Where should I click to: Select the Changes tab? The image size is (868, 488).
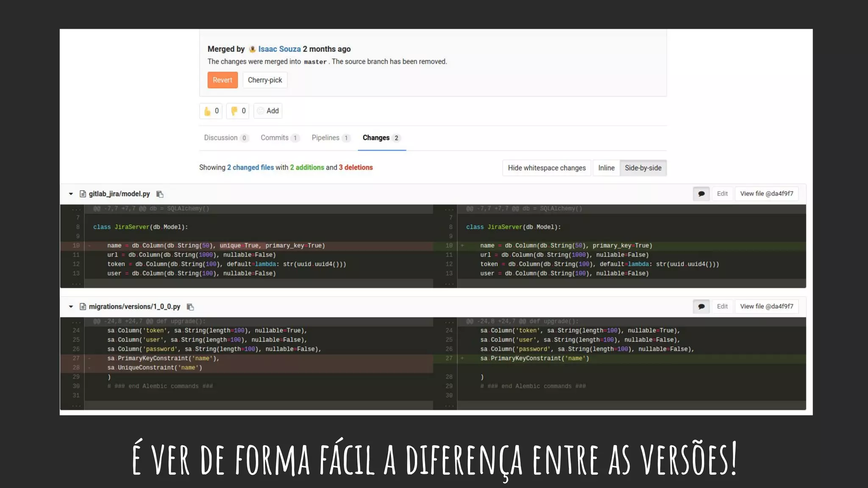[x=381, y=138]
